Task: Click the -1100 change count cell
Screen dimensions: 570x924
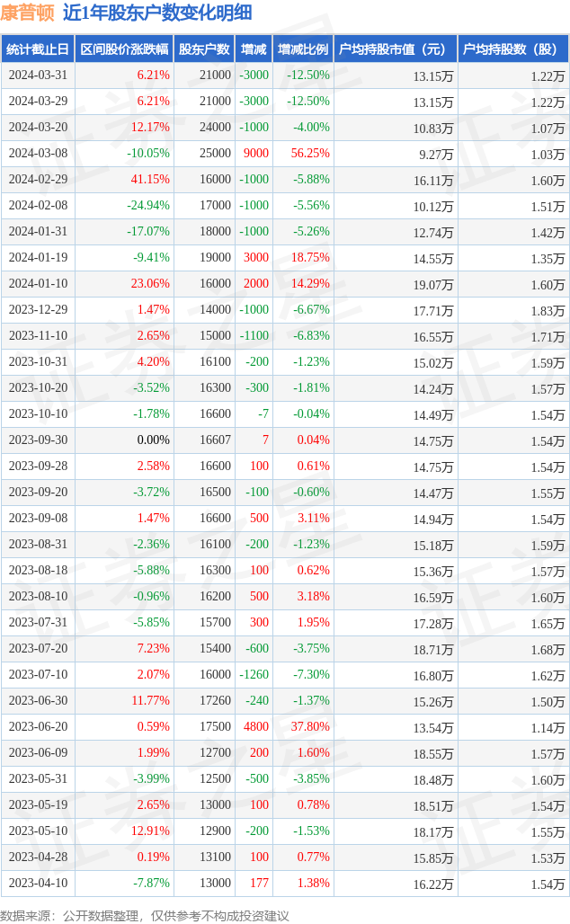Action: pyautogui.click(x=254, y=336)
